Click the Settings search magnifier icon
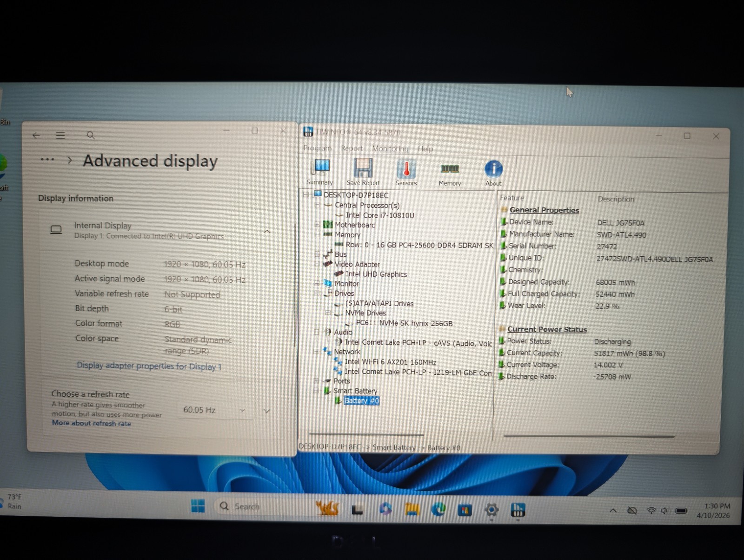Viewport: 744px width, 560px height. (91, 135)
